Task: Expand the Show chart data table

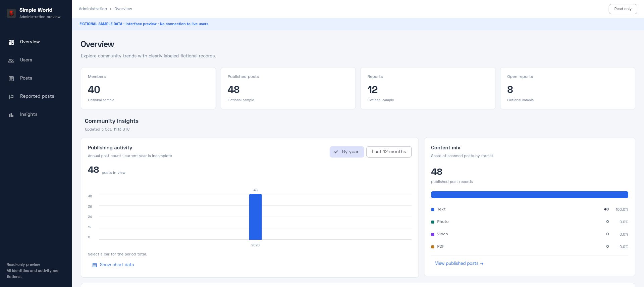Action: (113, 265)
